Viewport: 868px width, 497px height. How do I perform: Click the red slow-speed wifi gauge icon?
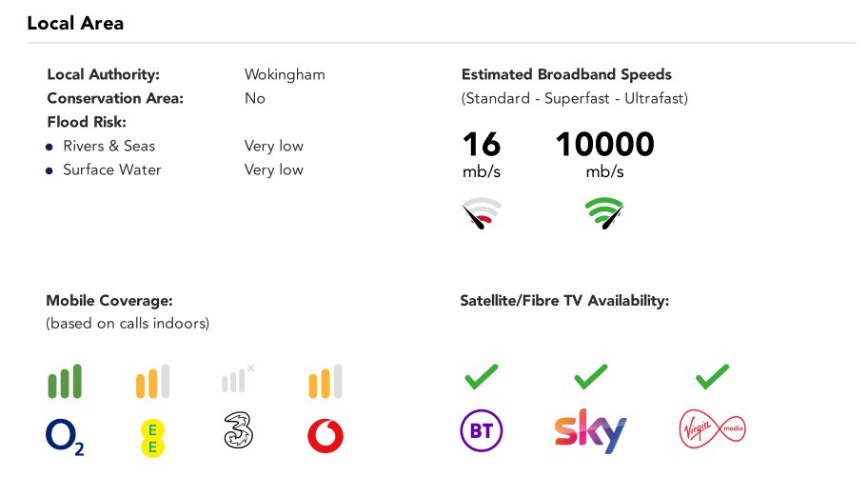pos(482,213)
